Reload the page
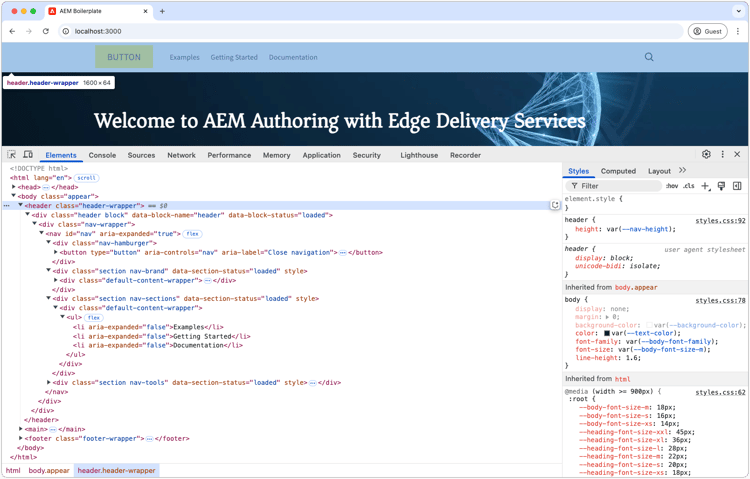This screenshot has height=479, width=750. point(45,31)
